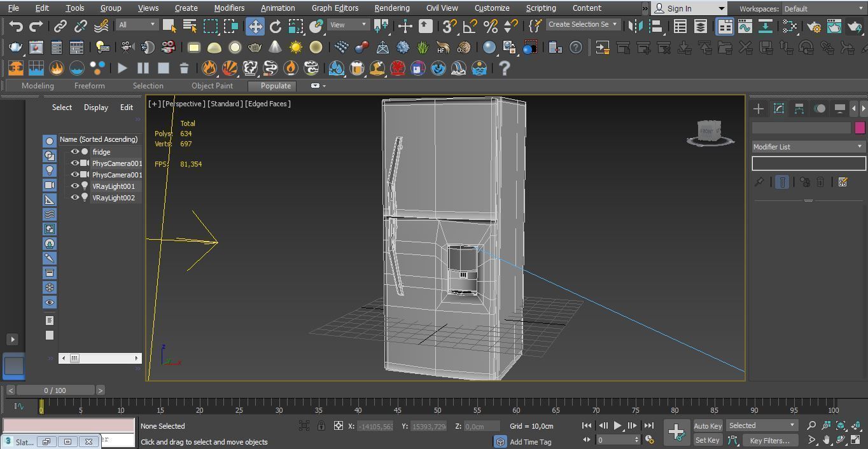Image resolution: width=868 pixels, height=449 pixels.
Task: Open the View reference coordinate dropdown
Action: [x=348, y=25]
